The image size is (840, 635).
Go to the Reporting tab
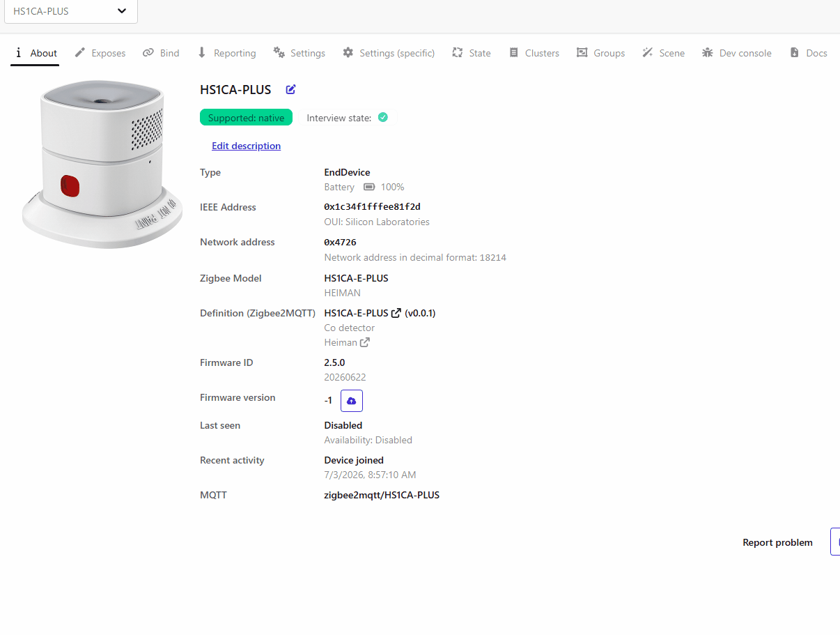tap(226, 53)
